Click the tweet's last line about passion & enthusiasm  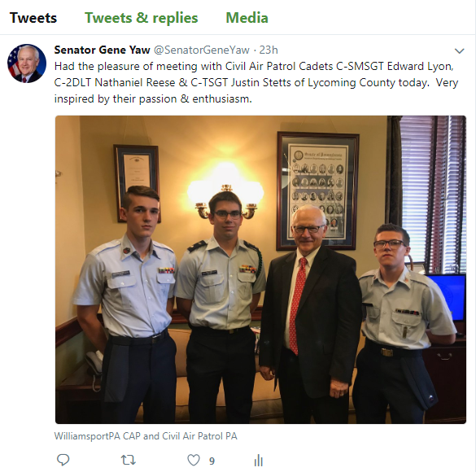pos(153,99)
